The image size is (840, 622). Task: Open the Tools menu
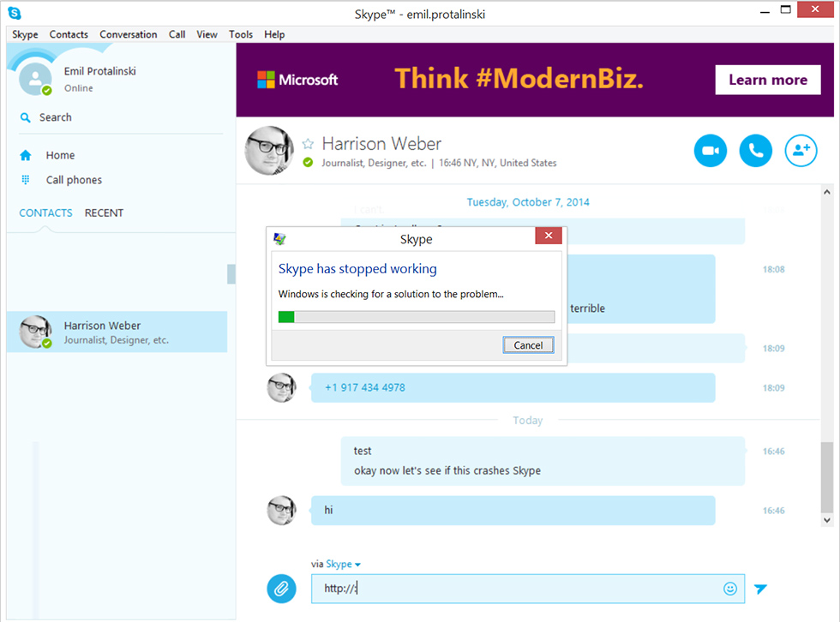(241, 34)
